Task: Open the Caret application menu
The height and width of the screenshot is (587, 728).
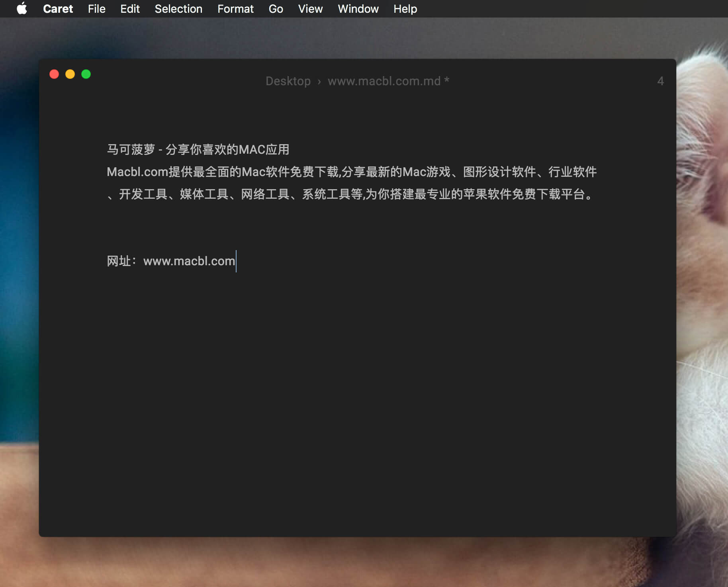Action: (58, 9)
